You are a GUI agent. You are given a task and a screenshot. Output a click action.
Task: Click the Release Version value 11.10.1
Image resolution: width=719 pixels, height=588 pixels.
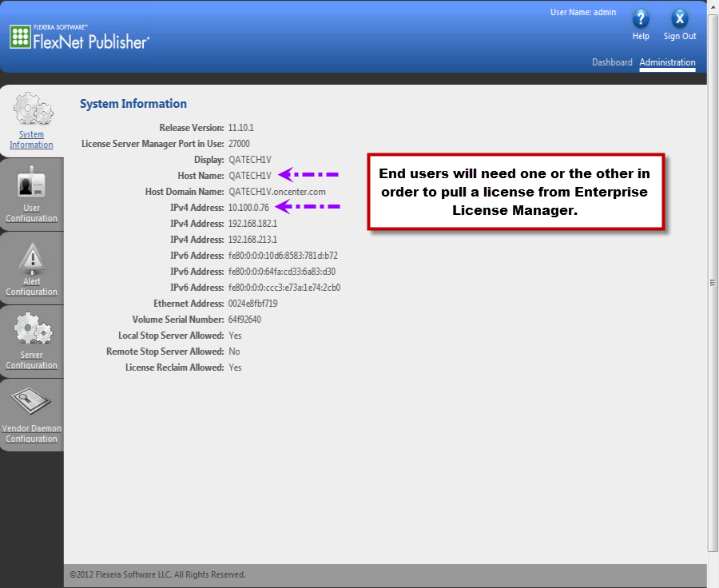240,128
